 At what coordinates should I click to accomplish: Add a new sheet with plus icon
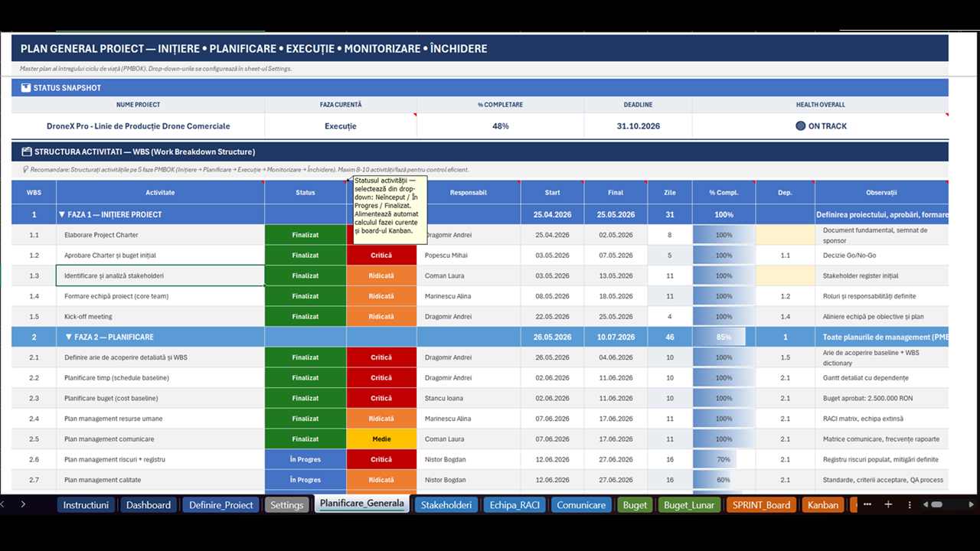click(888, 504)
